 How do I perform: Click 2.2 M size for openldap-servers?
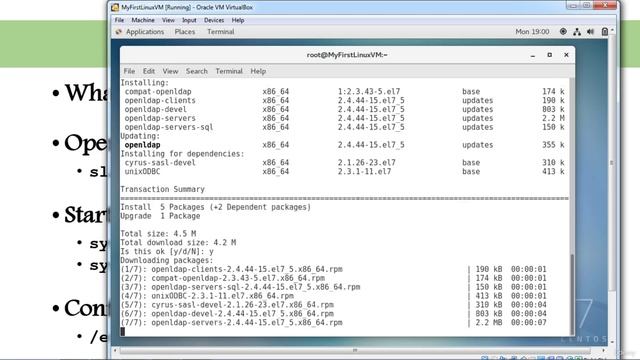coord(553,118)
